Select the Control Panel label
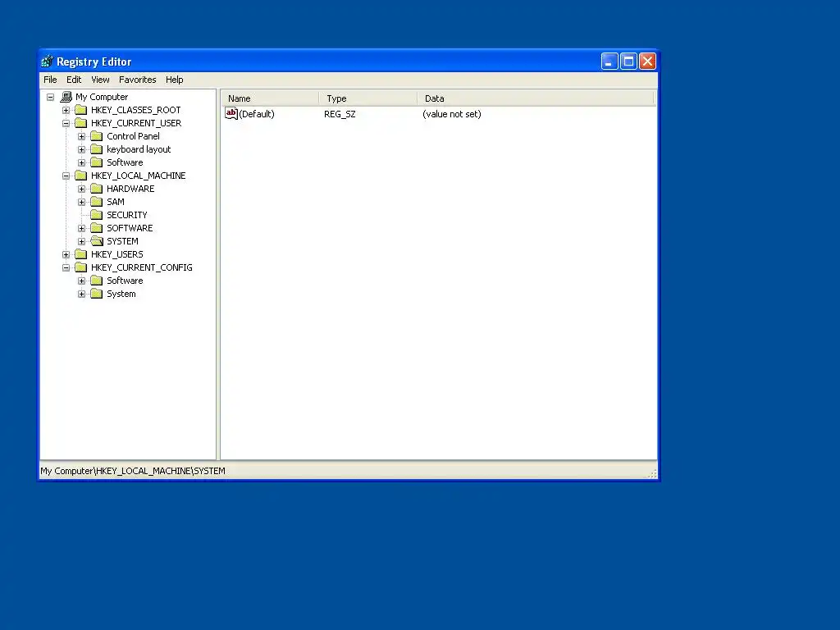 click(x=133, y=136)
